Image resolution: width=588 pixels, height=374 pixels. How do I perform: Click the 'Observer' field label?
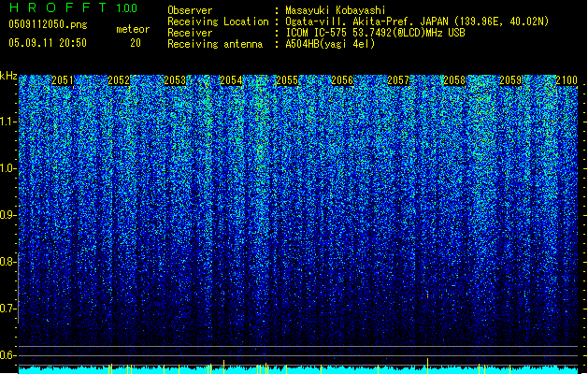[x=190, y=10]
